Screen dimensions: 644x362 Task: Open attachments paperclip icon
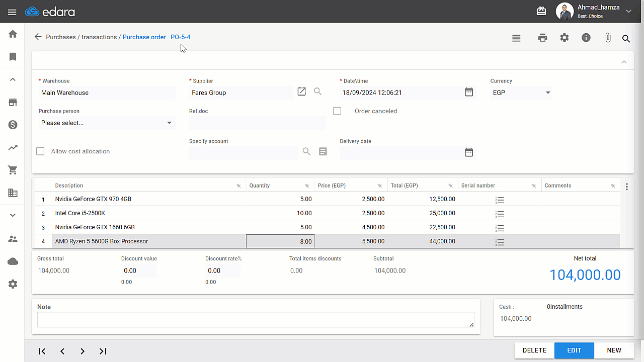click(x=608, y=38)
